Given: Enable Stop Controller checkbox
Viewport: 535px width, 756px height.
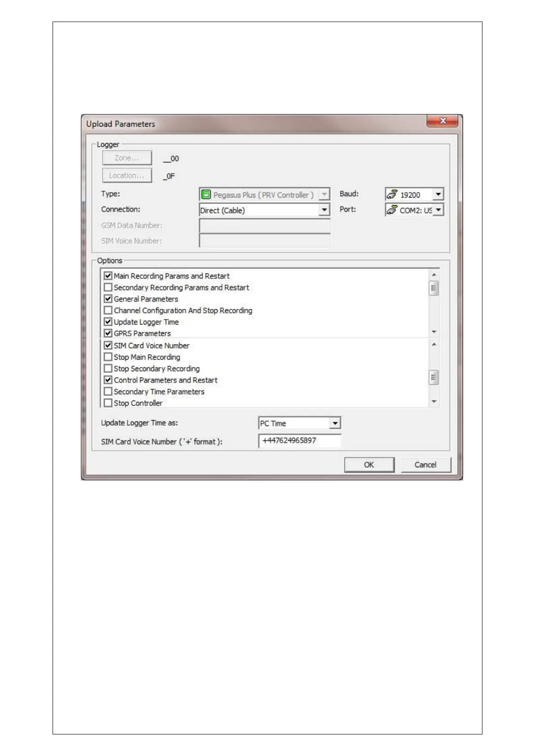Looking at the screenshot, I should [108, 403].
